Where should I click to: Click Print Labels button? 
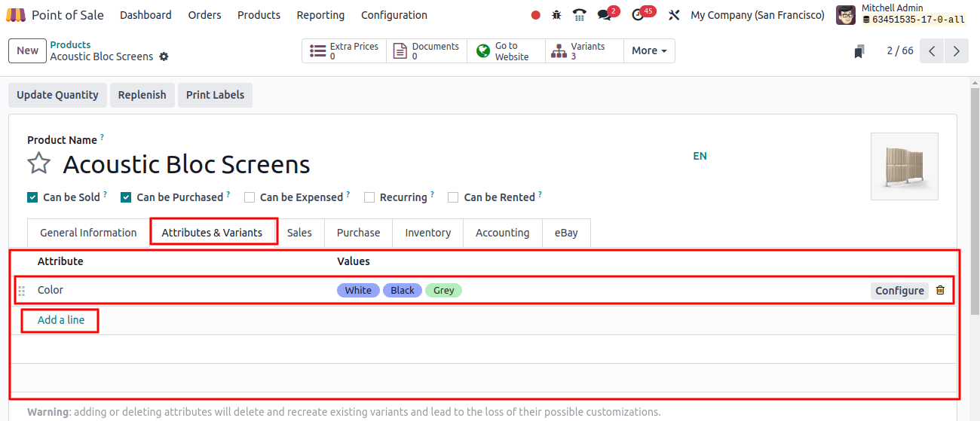pos(215,95)
